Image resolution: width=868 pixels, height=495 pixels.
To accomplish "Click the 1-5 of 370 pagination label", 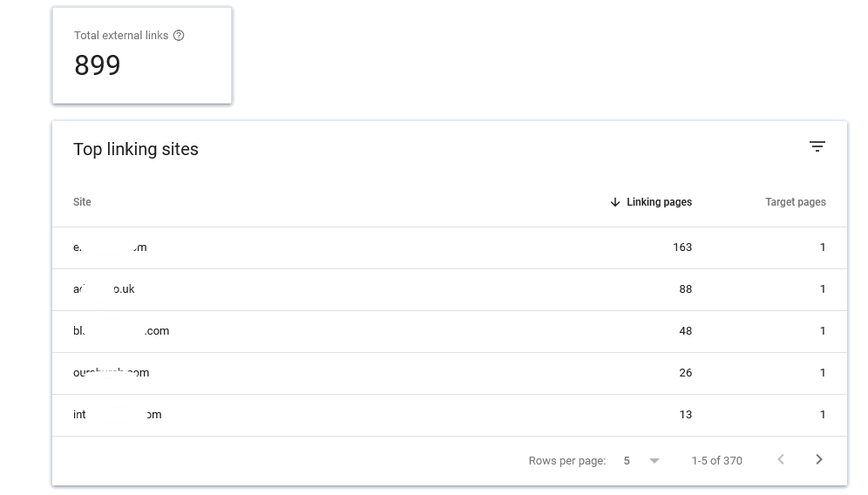I will 717,461.
